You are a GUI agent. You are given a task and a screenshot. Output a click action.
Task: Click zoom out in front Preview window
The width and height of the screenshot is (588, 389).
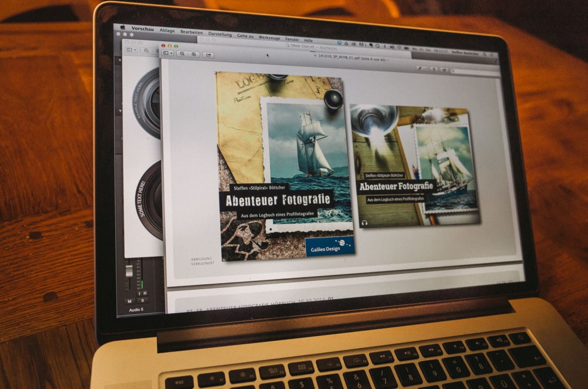[182, 54]
